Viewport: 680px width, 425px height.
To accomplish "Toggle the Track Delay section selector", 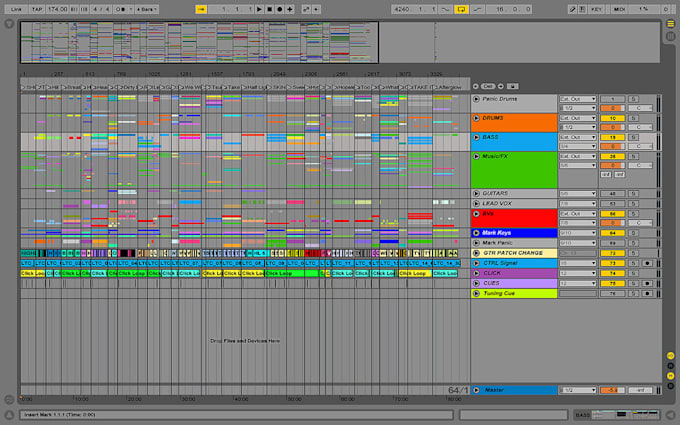I will pyautogui.click(x=670, y=386).
